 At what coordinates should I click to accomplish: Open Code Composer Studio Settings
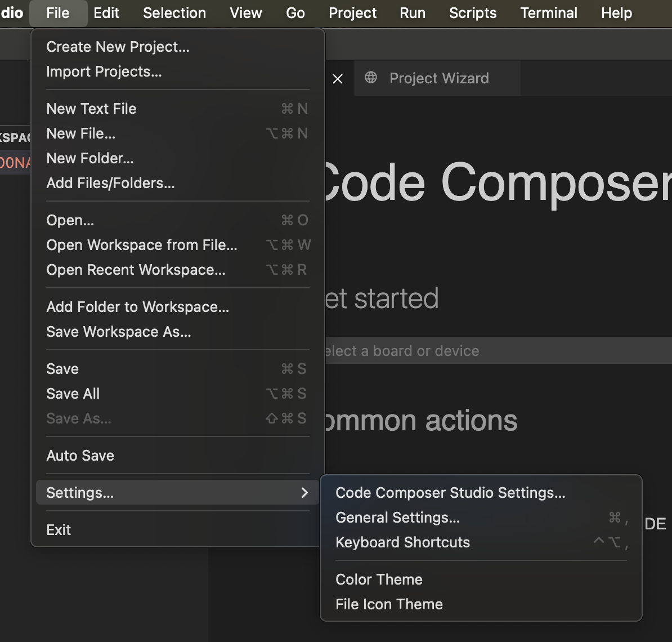tap(450, 493)
